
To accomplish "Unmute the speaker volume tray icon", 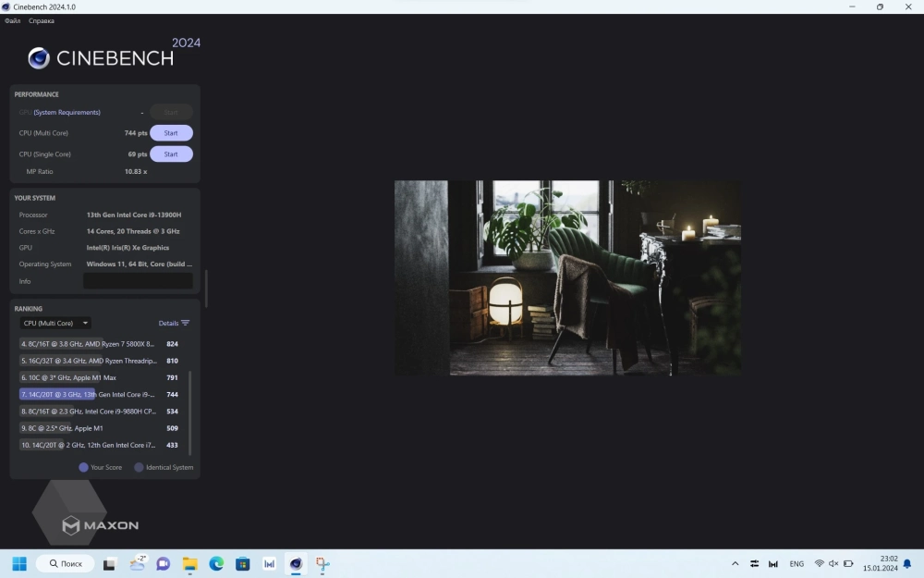I will click(833, 563).
